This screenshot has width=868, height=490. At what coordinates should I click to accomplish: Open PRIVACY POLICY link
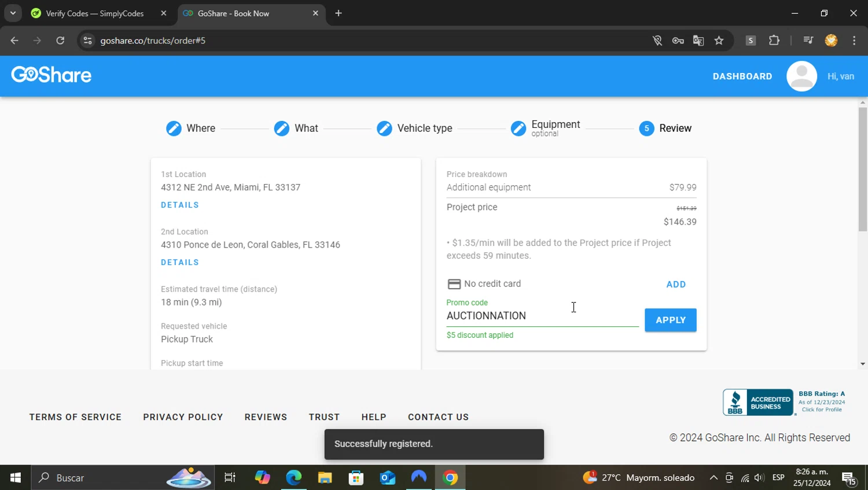[x=183, y=417]
